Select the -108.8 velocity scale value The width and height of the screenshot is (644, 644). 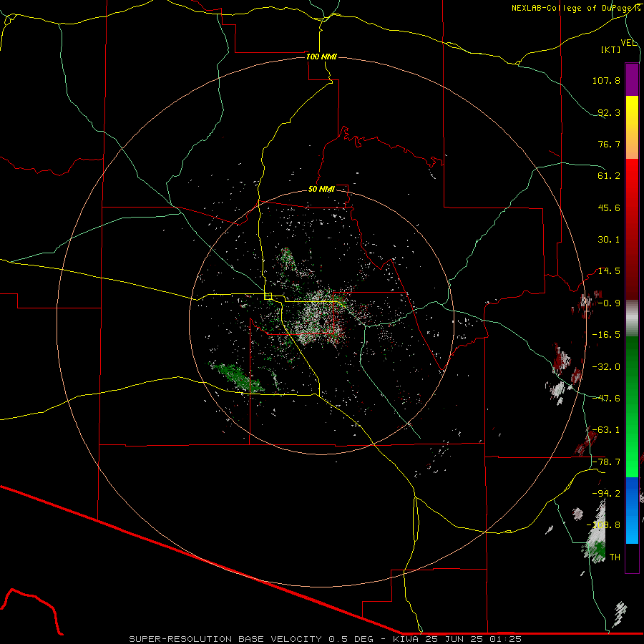(604, 525)
